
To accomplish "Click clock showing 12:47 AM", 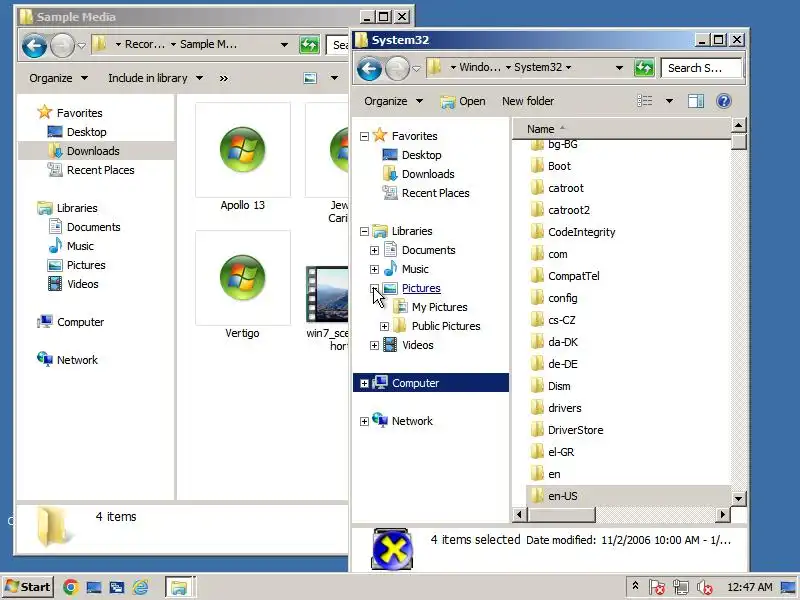I will pyautogui.click(x=749, y=587).
